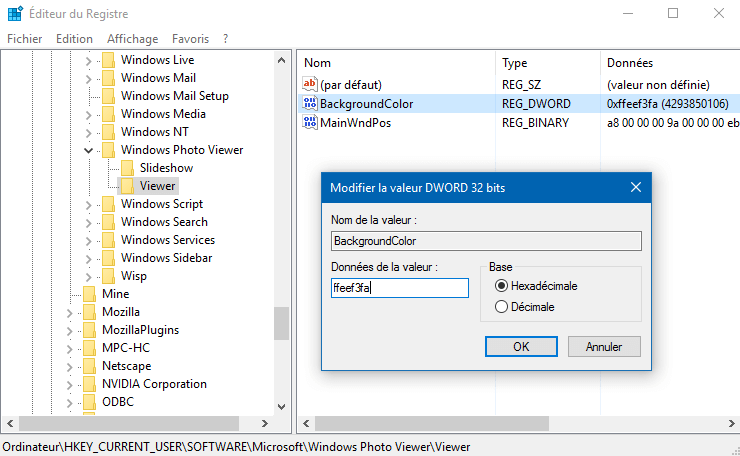Click the Registry Editor app icon in title bar
The image size is (740, 456).
pyautogui.click(x=15, y=14)
